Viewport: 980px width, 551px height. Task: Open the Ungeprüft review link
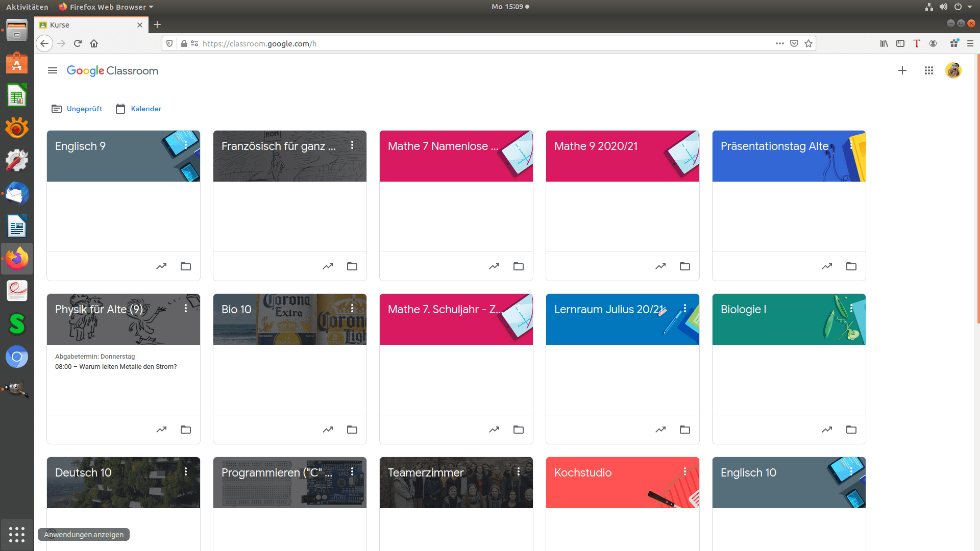[x=77, y=109]
